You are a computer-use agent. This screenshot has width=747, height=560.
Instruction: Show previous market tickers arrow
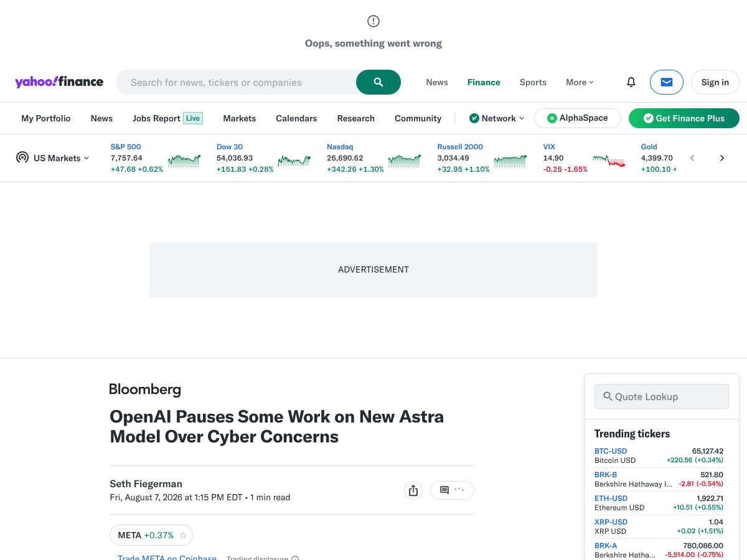(x=692, y=158)
